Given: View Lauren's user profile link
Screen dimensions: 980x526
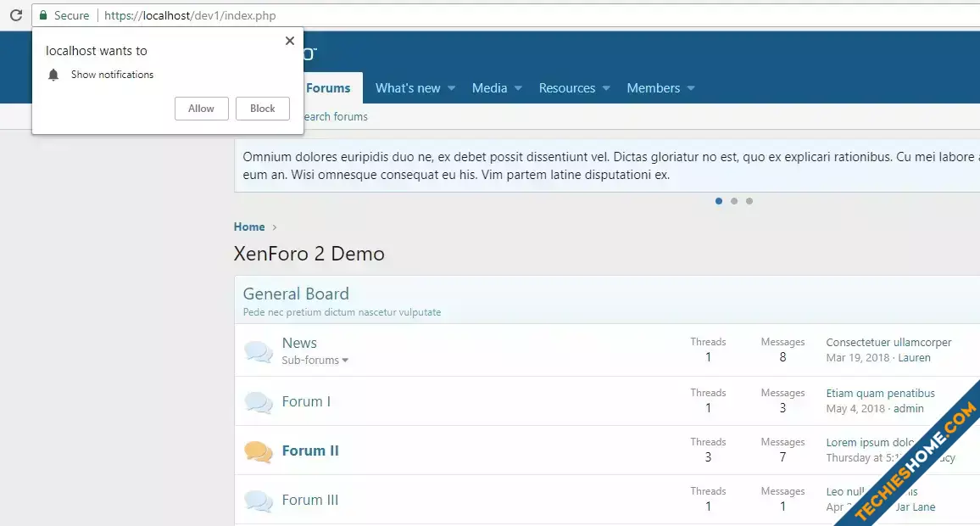Looking at the screenshot, I should [915, 358].
